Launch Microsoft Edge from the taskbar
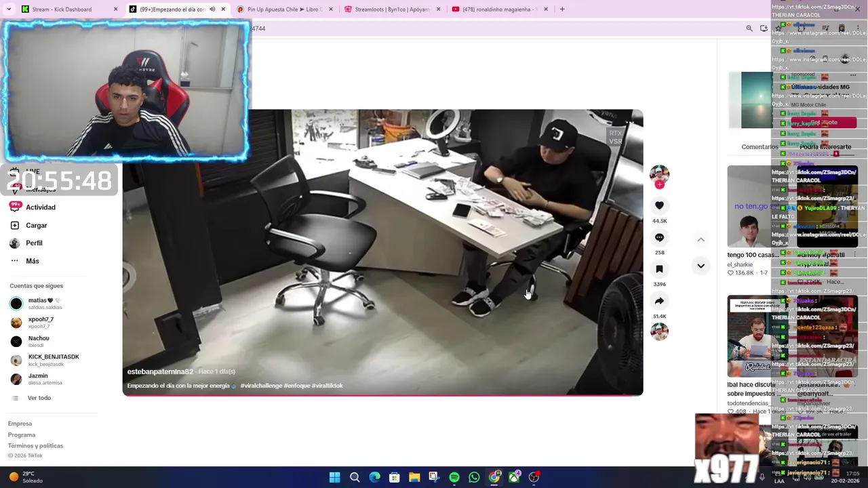The width and height of the screenshot is (868, 488). coord(374,477)
